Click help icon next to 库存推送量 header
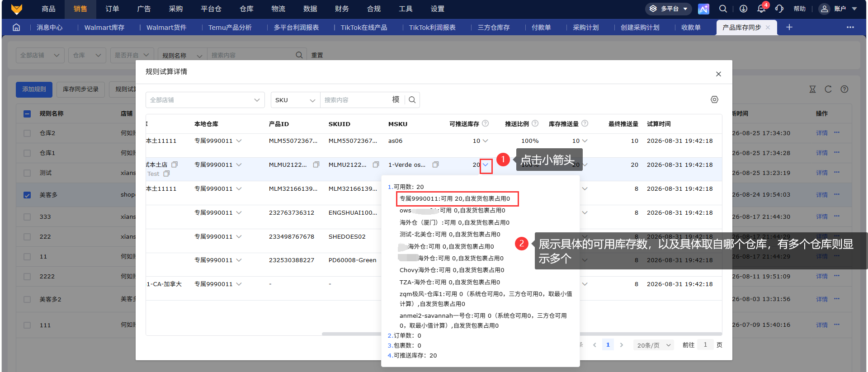Screen dimensions: 868x372 585,123
